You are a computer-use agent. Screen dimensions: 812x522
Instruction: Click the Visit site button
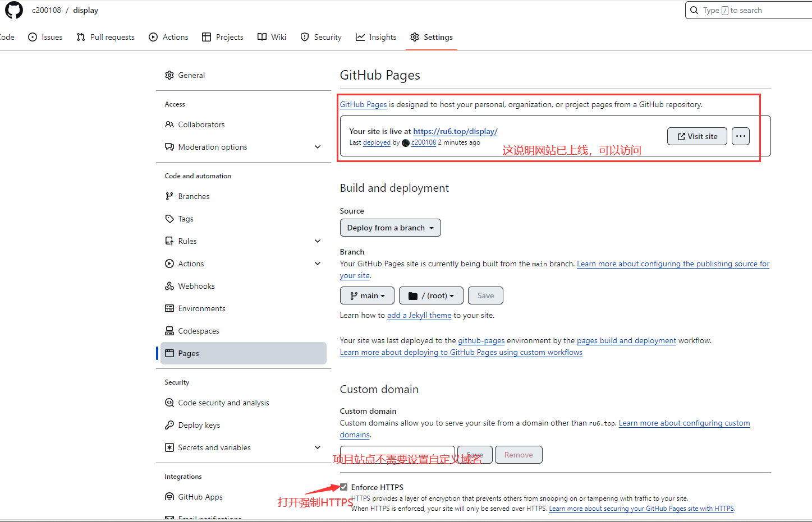(x=696, y=136)
